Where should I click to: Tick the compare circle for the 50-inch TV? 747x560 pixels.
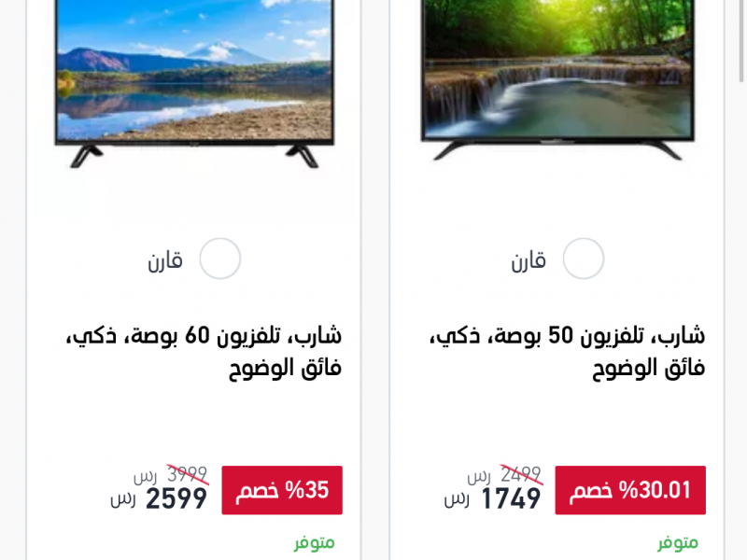click(584, 259)
